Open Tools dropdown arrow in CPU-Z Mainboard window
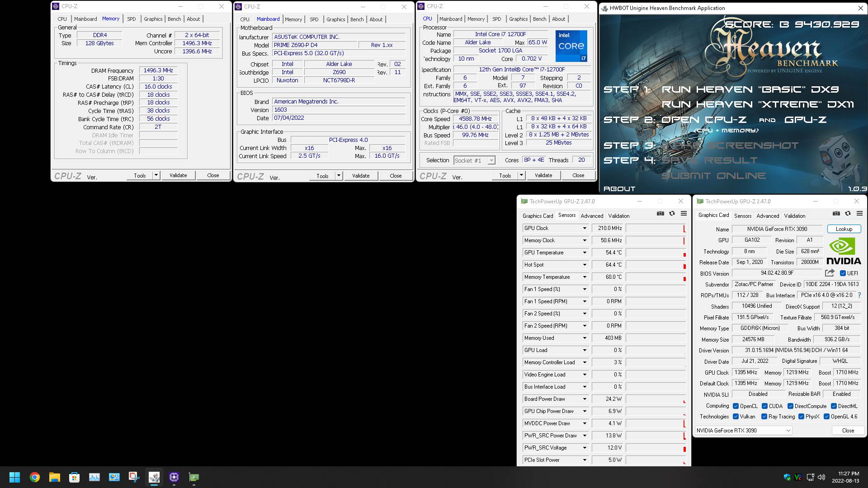Image resolution: width=868 pixels, height=488 pixels. pyautogui.click(x=339, y=176)
